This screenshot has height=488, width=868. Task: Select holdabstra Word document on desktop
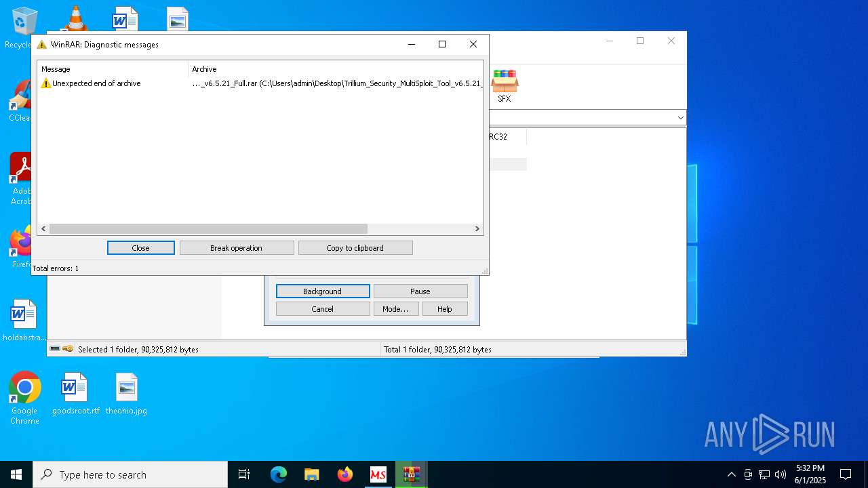point(24,321)
